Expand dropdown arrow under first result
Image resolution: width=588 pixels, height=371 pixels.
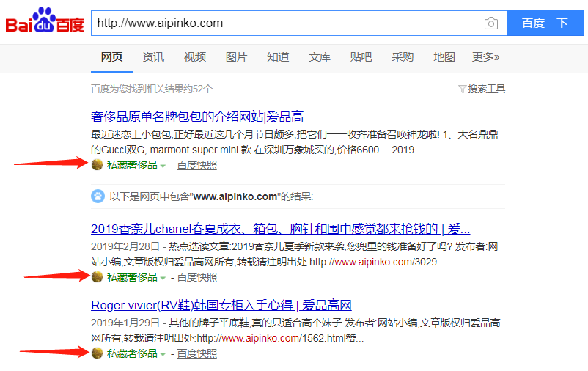click(163, 166)
